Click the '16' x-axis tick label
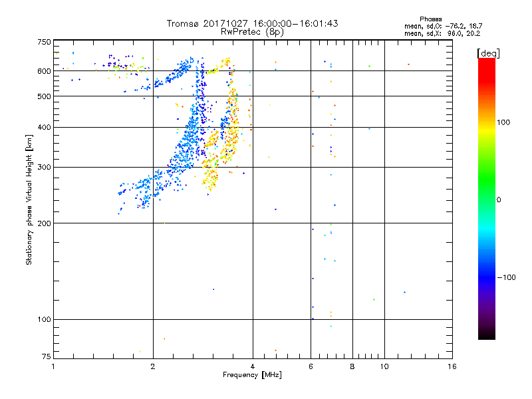The image size is (532, 399). click(x=452, y=366)
